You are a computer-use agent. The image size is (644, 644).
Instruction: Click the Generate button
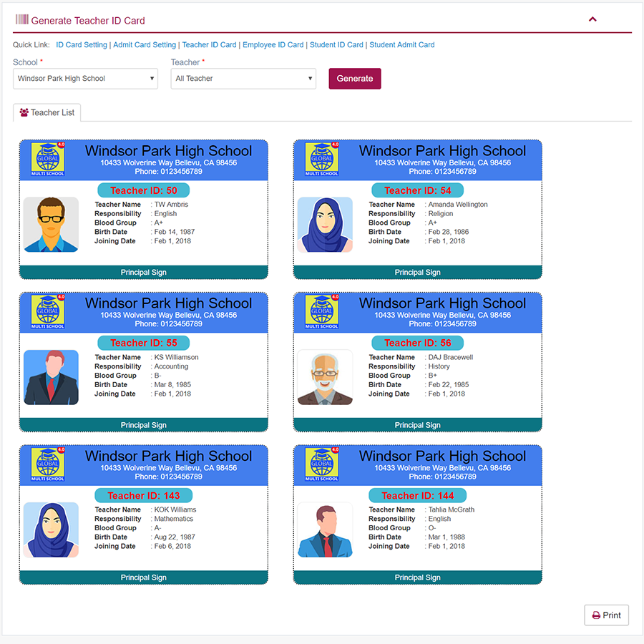tap(355, 79)
